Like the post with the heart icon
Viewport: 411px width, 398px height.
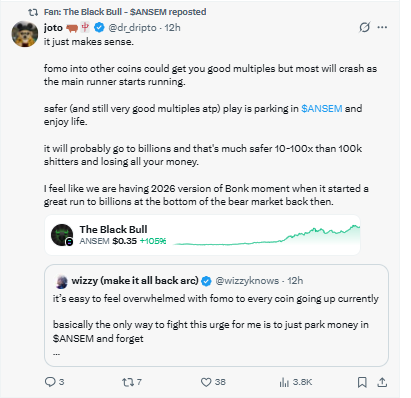click(206, 382)
